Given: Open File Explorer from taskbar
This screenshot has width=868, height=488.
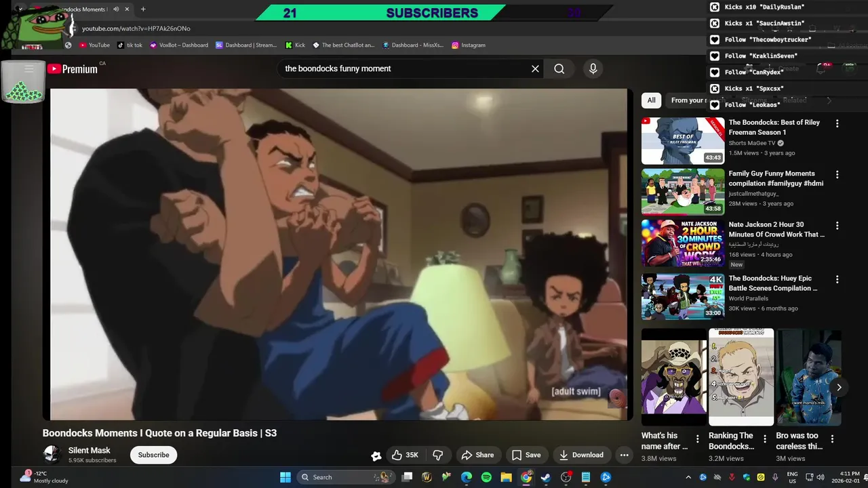Looking at the screenshot, I should pos(506,477).
